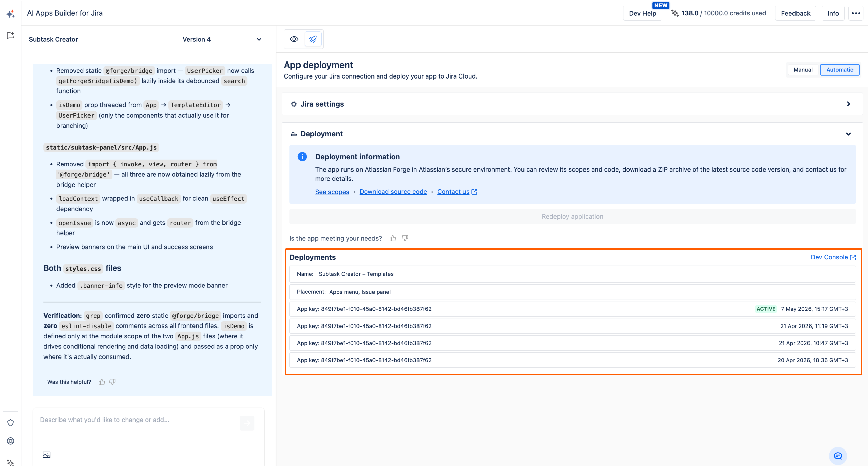This screenshot has height=466, width=868.
Task: Open the Dev Console link
Action: [833, 257]
